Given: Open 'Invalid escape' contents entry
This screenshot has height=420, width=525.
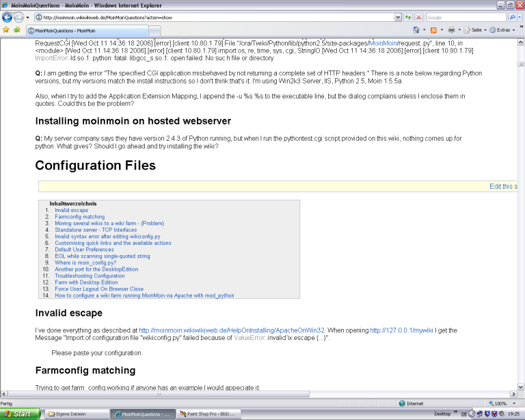Looking at the screenshot, I should (71, 210).
